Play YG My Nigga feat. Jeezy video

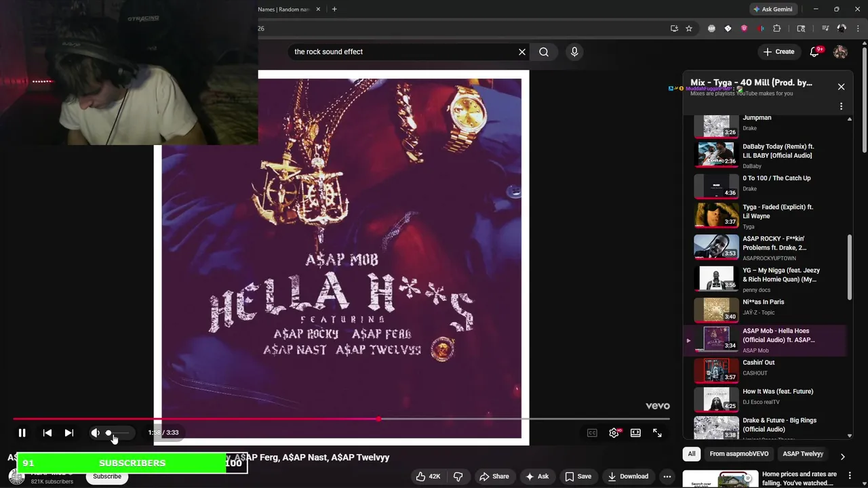pyautogui.click(x=764, y=279)
